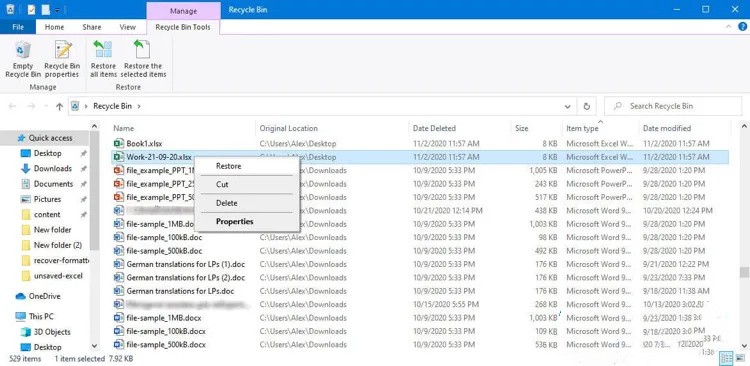This screenshot has width=750, height=366.
Task: Switch to details view in status bar
Action: (x=726, y=358)
